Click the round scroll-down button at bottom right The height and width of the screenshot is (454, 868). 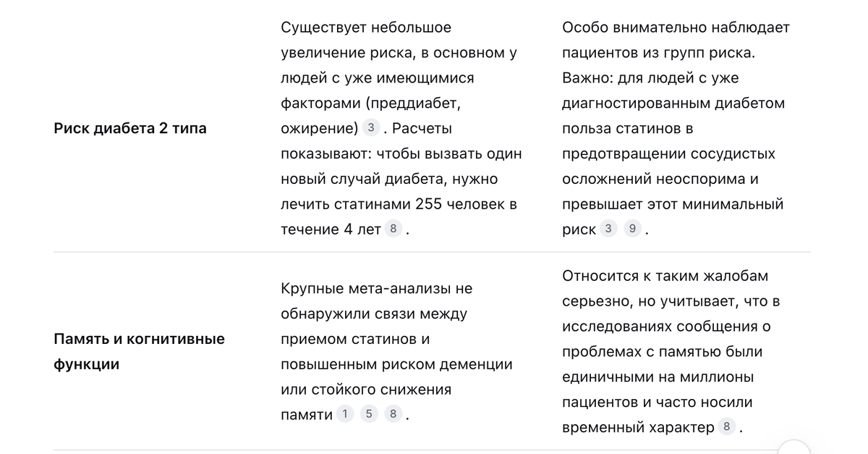point(793,447)
